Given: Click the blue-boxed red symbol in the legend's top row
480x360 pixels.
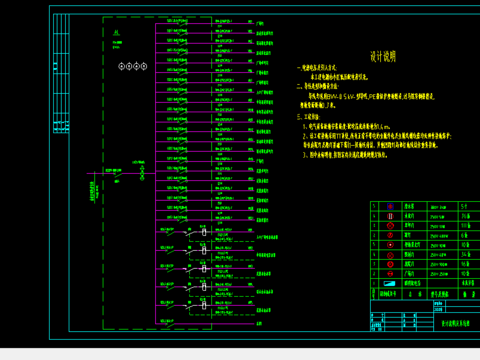Looking at the screenshot, I should click(x=390, y=206).
